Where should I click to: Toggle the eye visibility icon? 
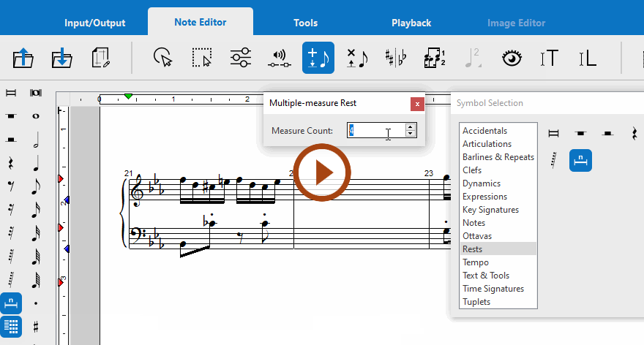click(x=511, y=58)
